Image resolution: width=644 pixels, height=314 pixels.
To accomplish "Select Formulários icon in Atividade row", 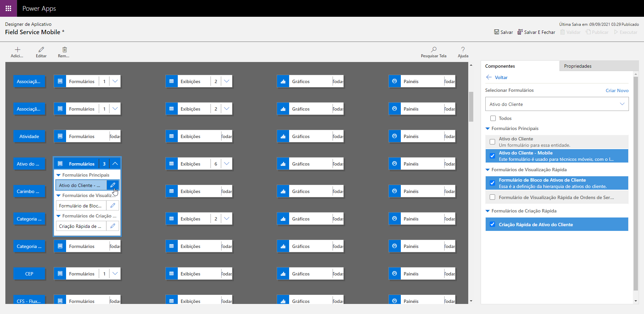I will [60, 136].
